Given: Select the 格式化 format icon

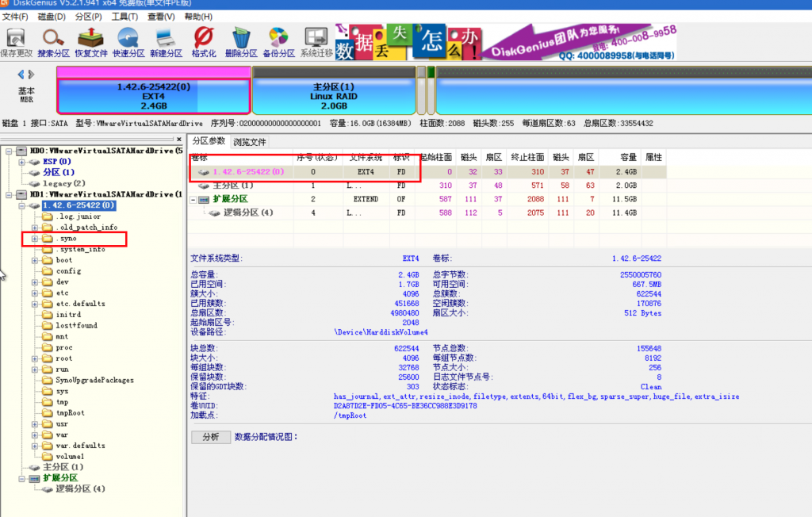Looking at the screenshot, I should 204,43.
